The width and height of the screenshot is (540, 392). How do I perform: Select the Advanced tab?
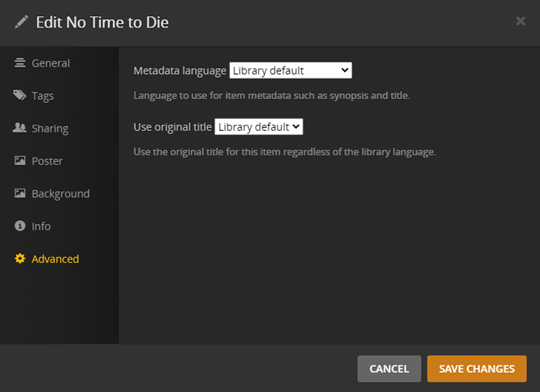[x=47, y=259]
